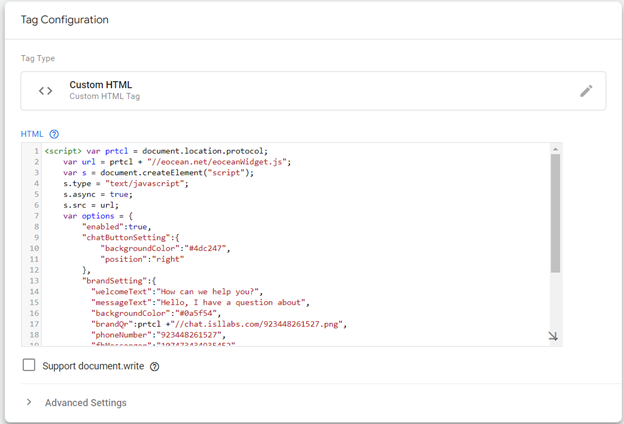Expand the Advanced Settings chevron
This screenshot has height=424, width=624.
click(29, 403)
